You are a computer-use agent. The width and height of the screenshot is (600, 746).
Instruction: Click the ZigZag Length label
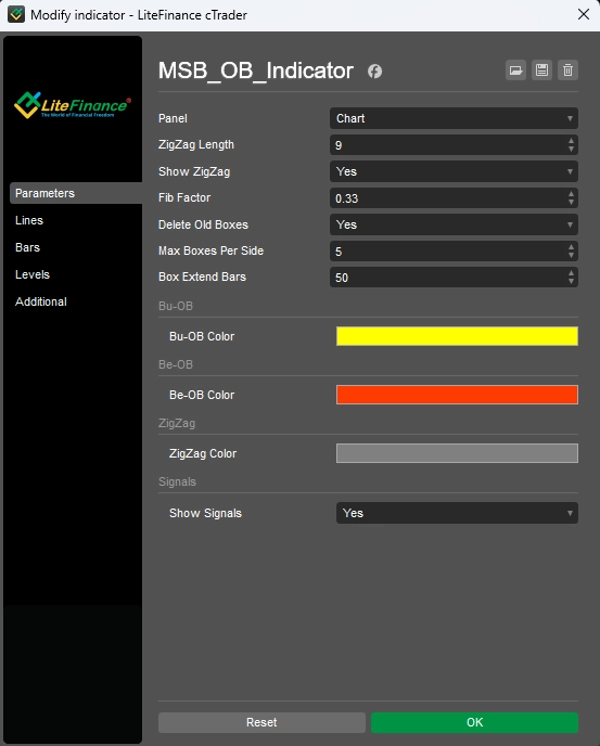196,145
